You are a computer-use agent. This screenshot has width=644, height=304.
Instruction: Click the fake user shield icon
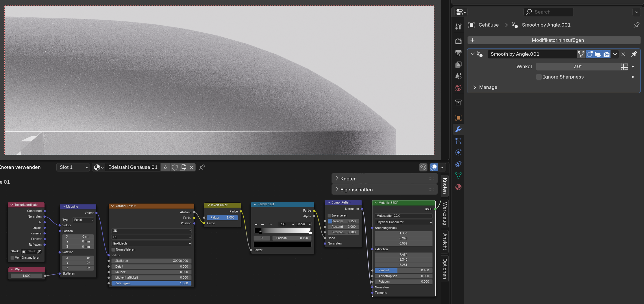point(175,167)
